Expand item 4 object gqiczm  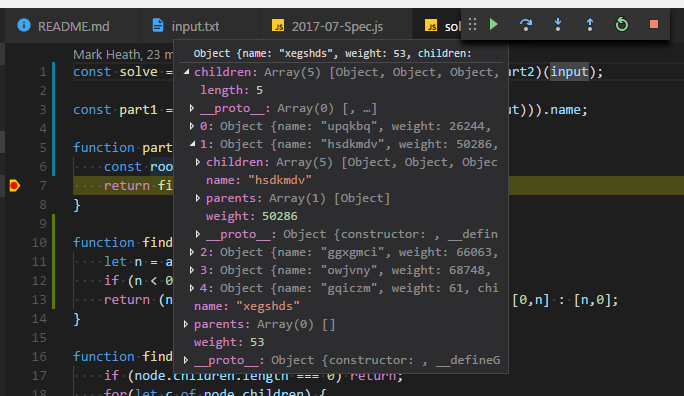coord(192,288)
